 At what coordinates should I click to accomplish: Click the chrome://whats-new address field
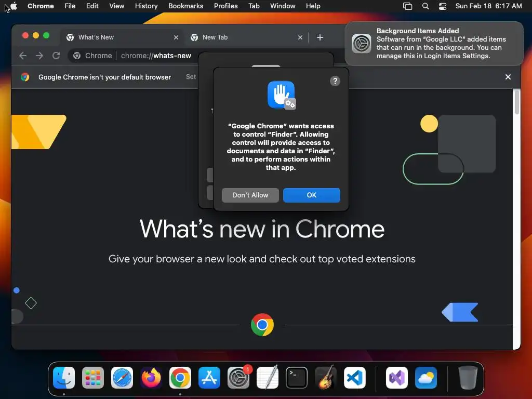click(156, 56)
